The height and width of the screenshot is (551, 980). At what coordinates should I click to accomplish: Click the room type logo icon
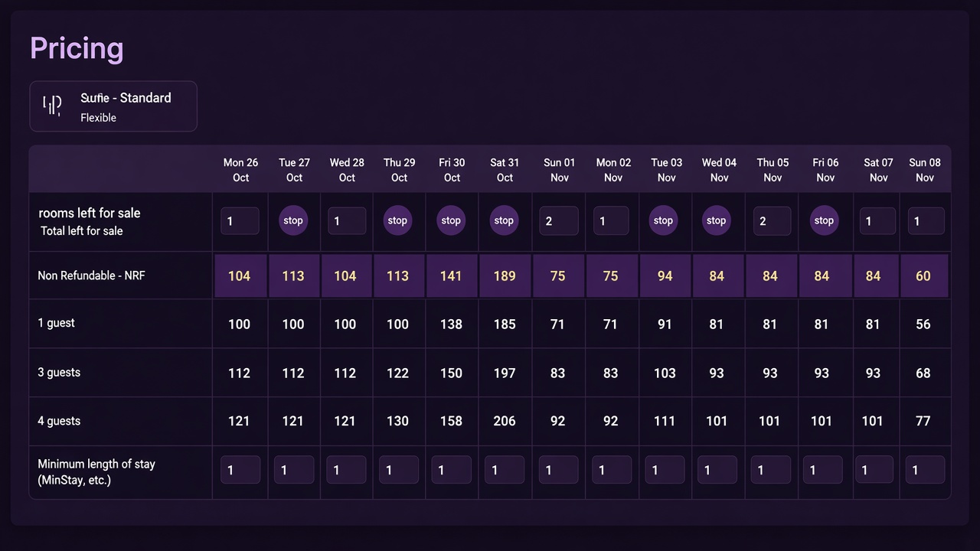pyautogui.click(x=52, y=106)
